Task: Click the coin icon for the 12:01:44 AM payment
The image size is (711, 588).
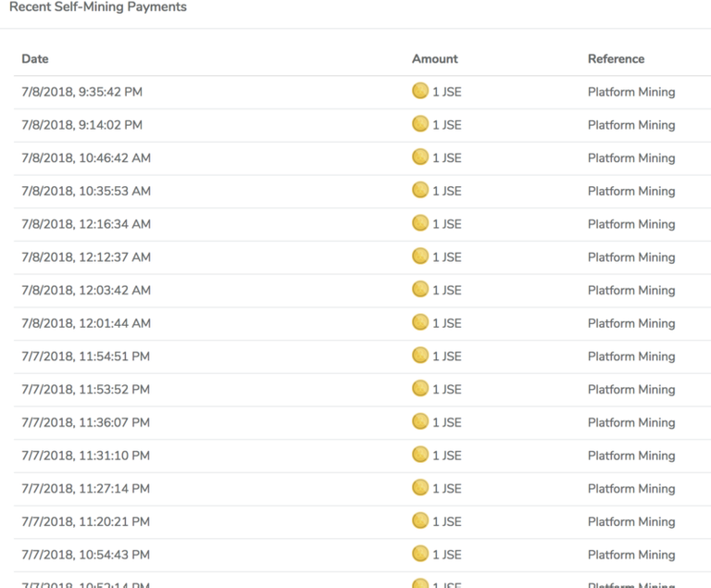Action: point(420,322)
